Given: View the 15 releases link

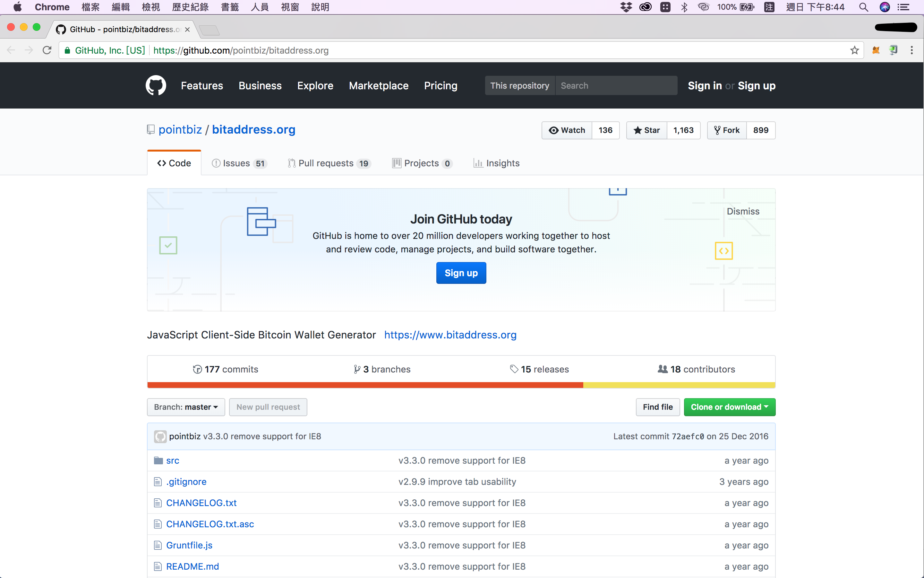Looking at the screenshot, I should click(540, 369).
